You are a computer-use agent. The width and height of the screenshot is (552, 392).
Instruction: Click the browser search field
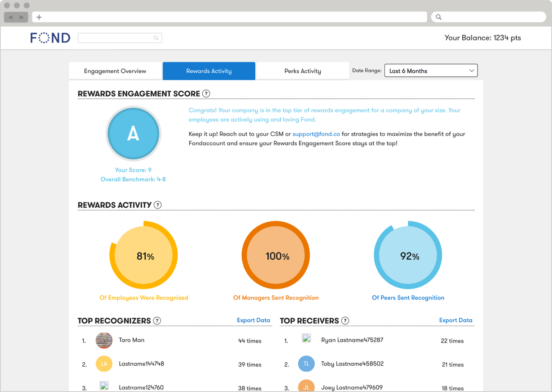[x=489, y=17]
